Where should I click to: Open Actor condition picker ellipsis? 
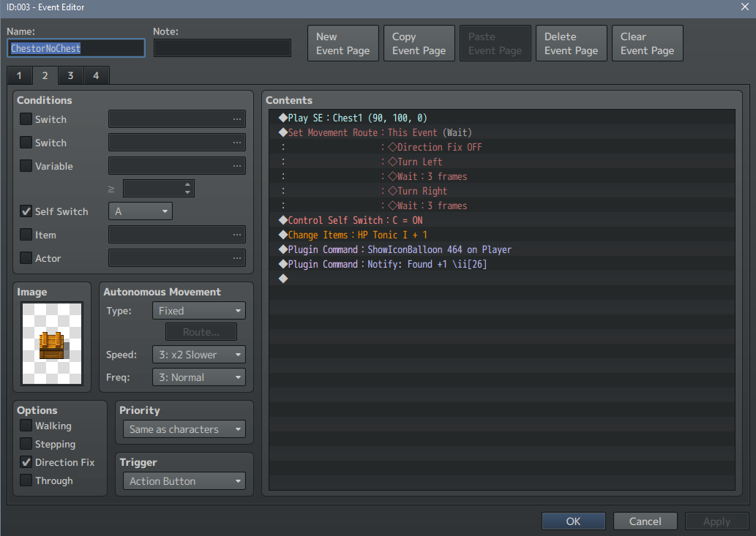[236, 258]
